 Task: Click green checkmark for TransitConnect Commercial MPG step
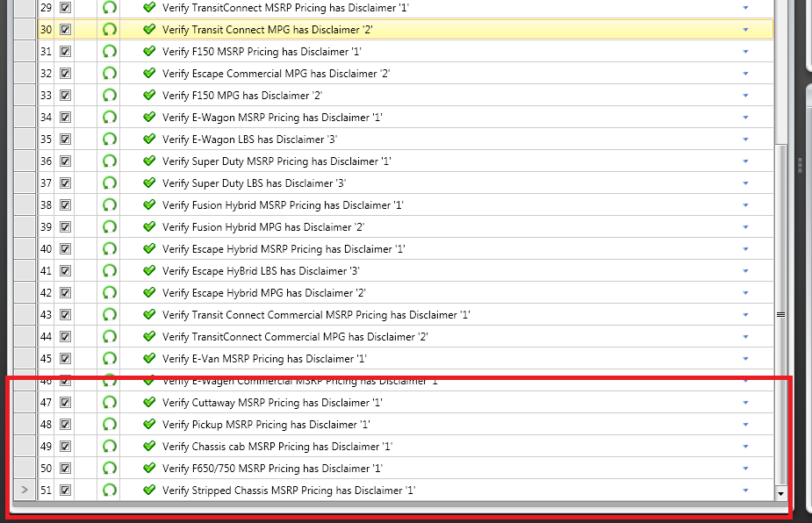pos(149,335)
